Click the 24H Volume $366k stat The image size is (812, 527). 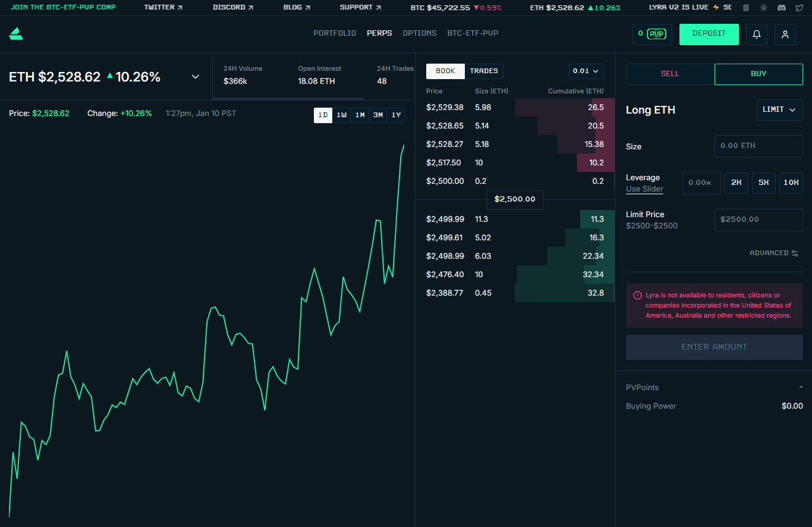coord(243,75)
